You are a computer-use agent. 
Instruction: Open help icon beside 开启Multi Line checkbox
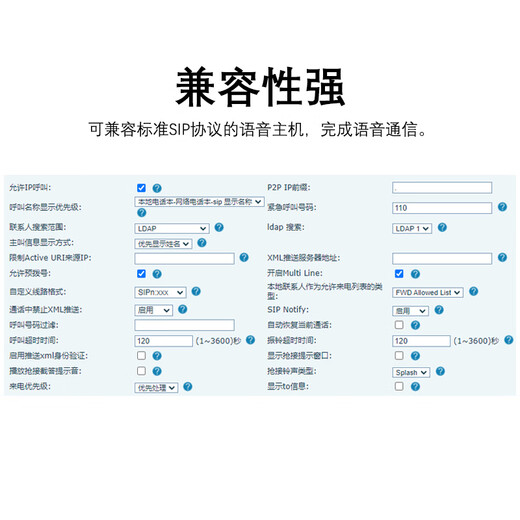[x=415, y=274]
